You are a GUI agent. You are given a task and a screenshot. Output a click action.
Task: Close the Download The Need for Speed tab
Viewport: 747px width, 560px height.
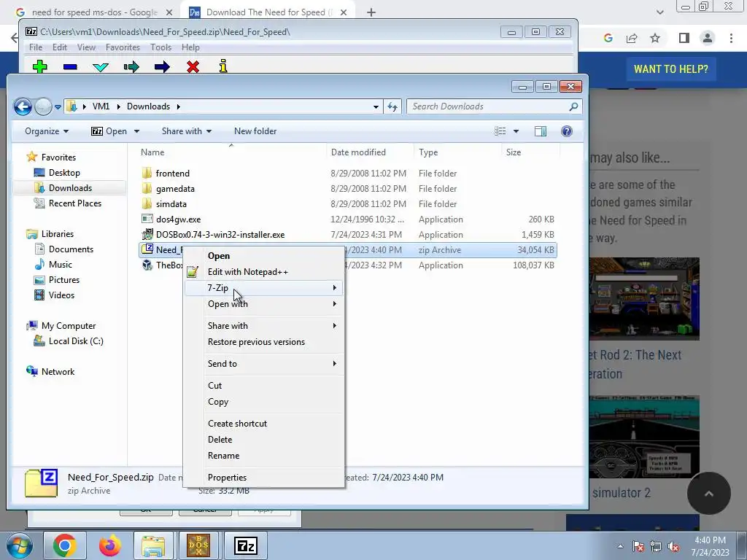click(x=343, y=12)
